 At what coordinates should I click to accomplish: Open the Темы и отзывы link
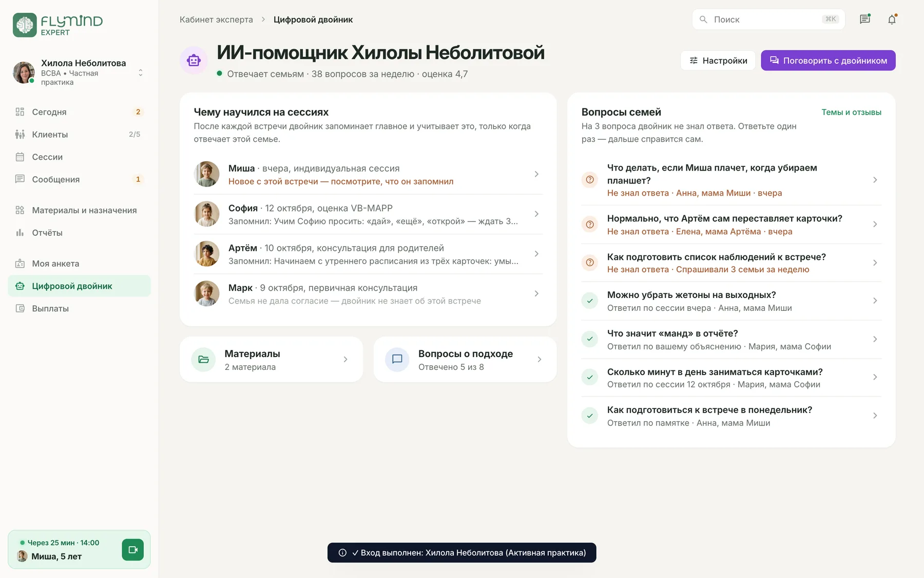click(851, 112)
